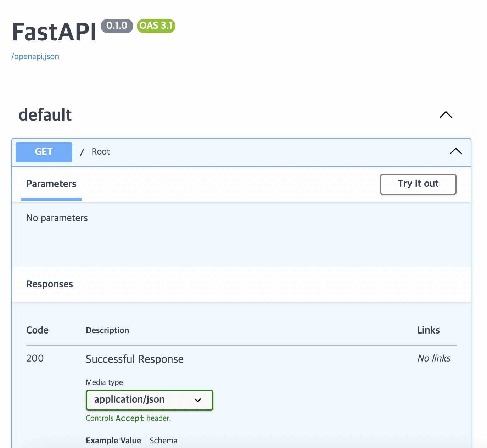Click the No links text
The image size is (487, 448).
[434, 358]
